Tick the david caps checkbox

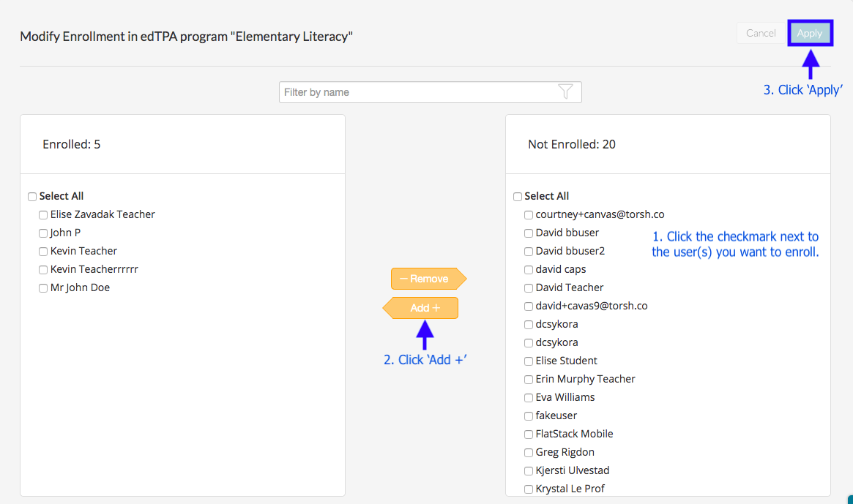529,270
